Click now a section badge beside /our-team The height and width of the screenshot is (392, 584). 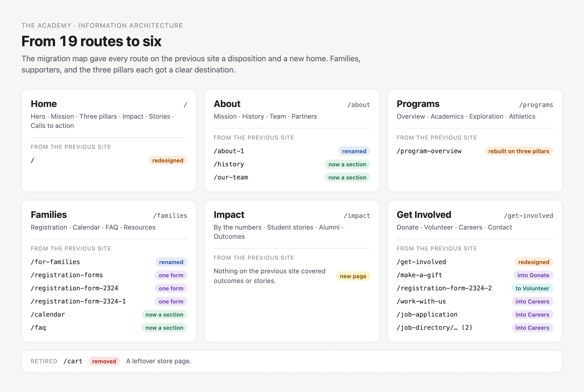tap(347, 177)
